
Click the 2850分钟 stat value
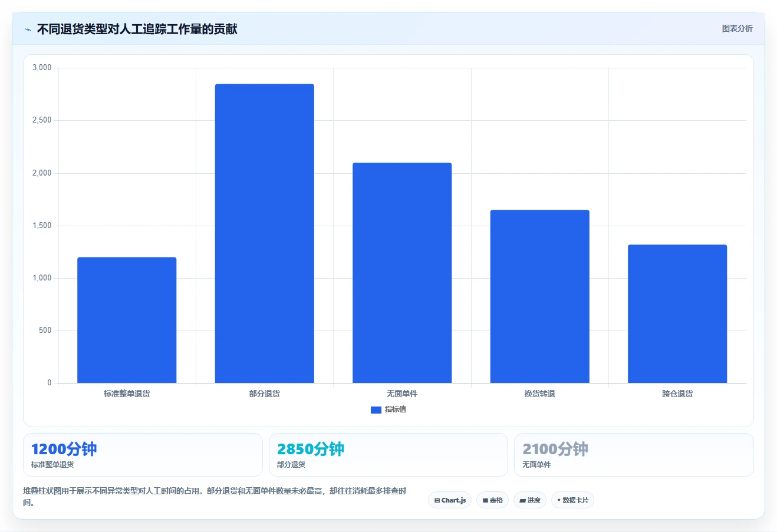pyautogui.click(x=311, y=449)
